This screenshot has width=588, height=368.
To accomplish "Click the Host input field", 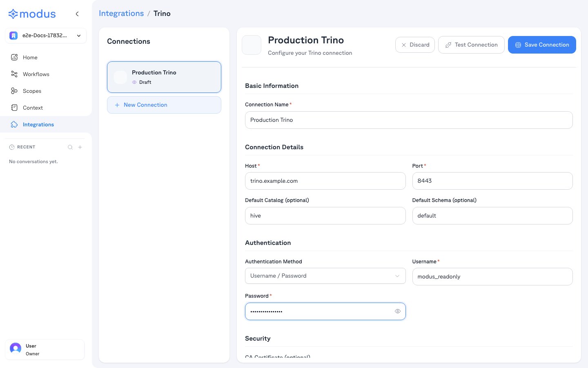I will pos(325,181).
